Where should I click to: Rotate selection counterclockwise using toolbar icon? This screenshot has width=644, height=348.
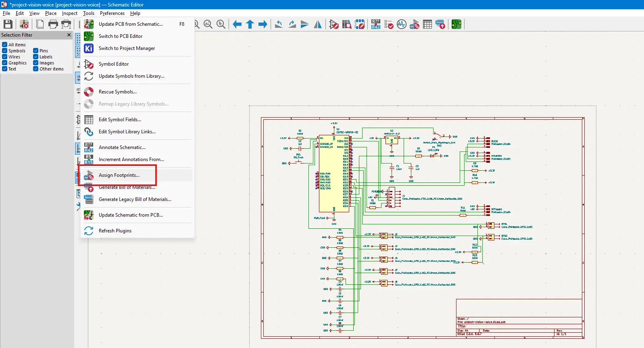pos(279,25)
